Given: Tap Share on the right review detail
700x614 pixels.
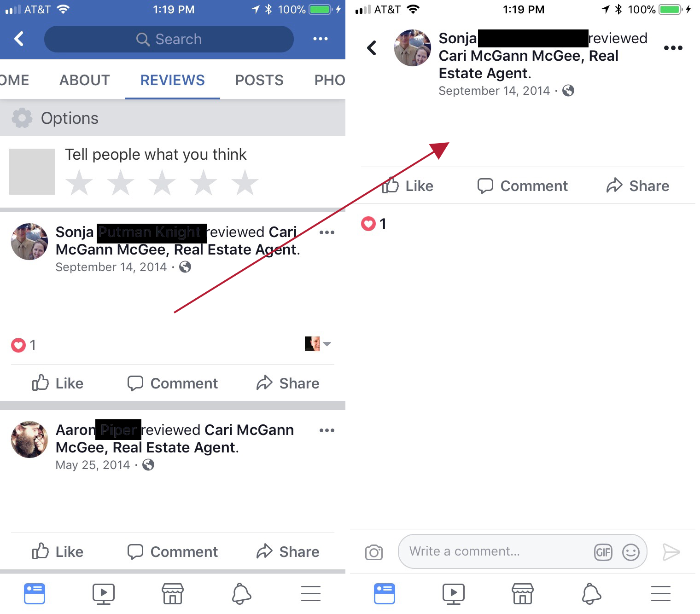Looking at the screenshot, I should tap(638, 185).
